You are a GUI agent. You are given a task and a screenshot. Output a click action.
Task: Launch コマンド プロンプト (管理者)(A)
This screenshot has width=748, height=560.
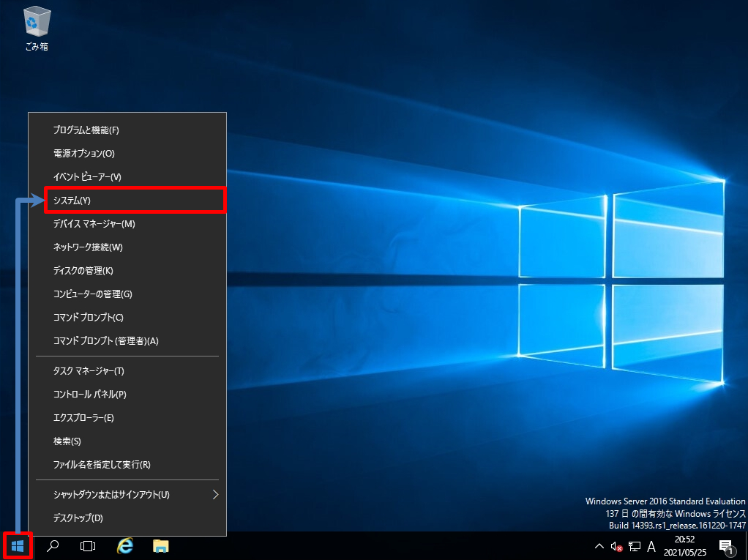tap(127, 340)
